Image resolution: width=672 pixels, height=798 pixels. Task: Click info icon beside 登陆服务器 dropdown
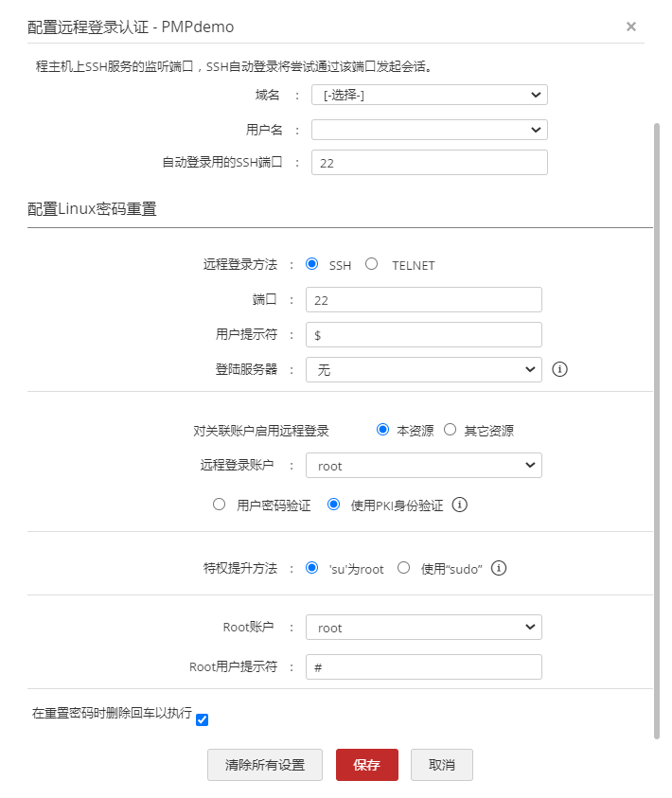click(559, 369)
